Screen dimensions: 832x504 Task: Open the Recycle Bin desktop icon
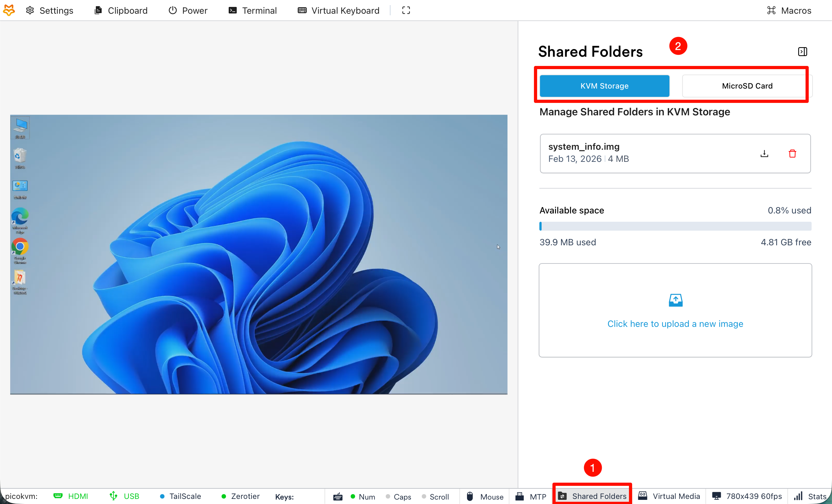tap(20, 156)
